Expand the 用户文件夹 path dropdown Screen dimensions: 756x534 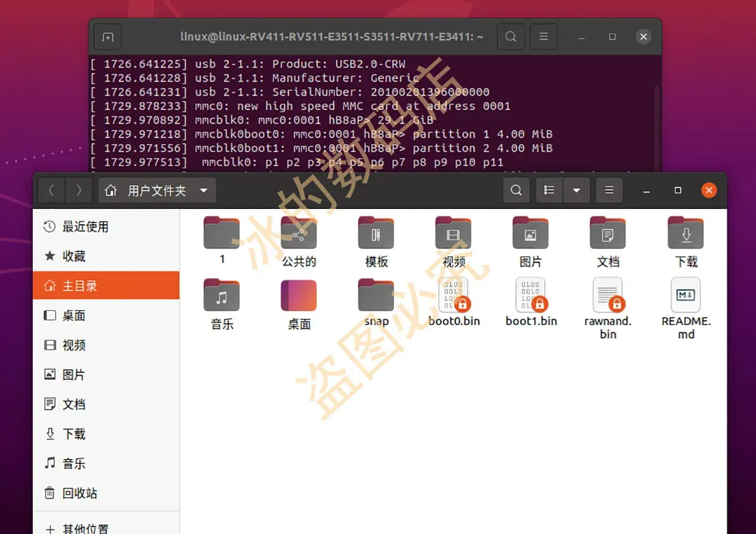coord(204,191)
